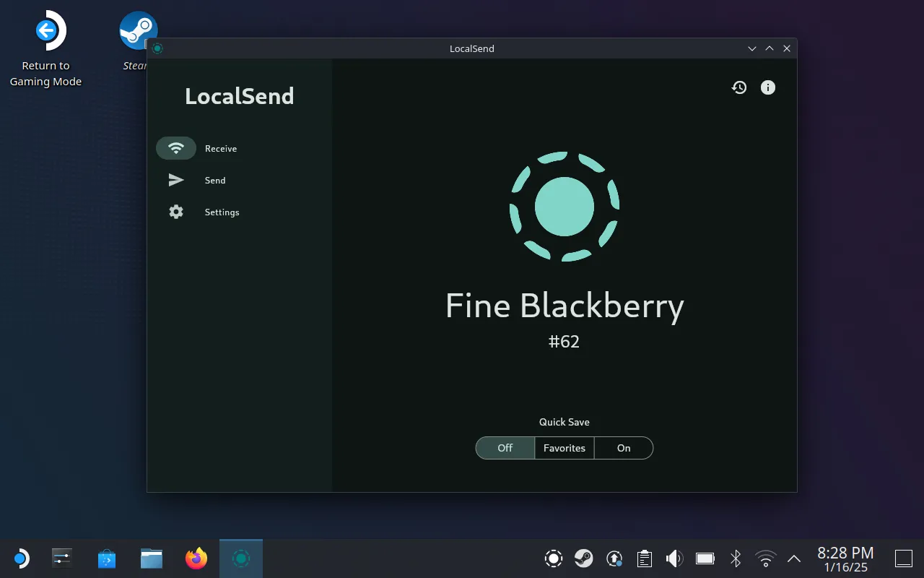This screenshot has width=924, height=578.
Task: Open the Wi-Fi network tray icon
Action: tap(765, 558)
